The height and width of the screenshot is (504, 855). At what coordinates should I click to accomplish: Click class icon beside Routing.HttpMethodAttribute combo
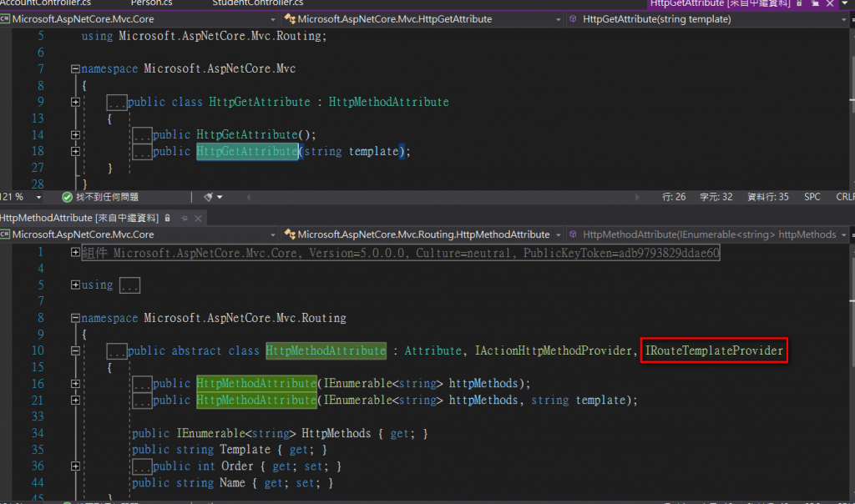point(290,234)
